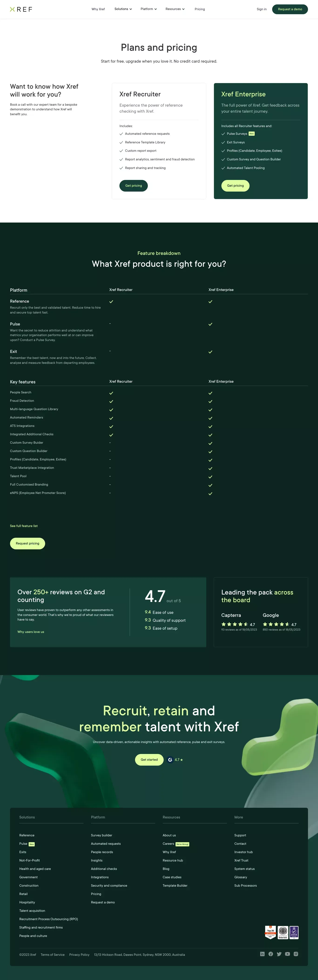The width and height of the screenshot is (318, 980).
Task: Open Construction footer link
Action: point(29,886)
